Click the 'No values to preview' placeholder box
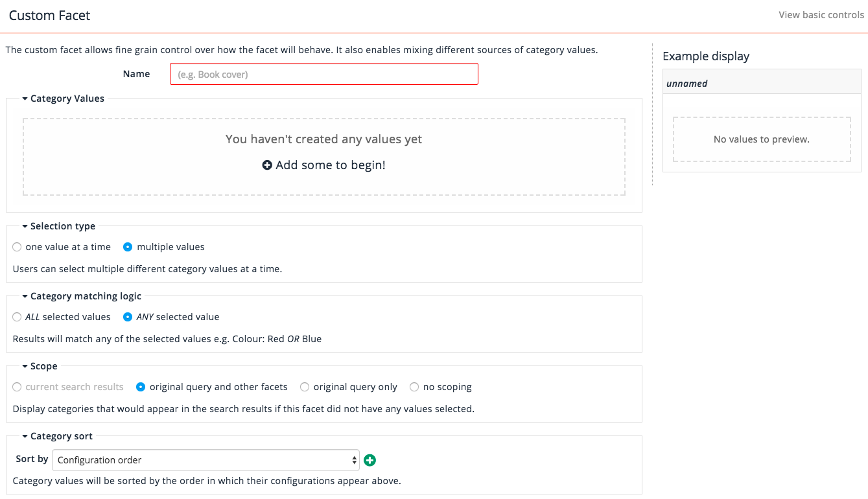 tap(761, 139)
